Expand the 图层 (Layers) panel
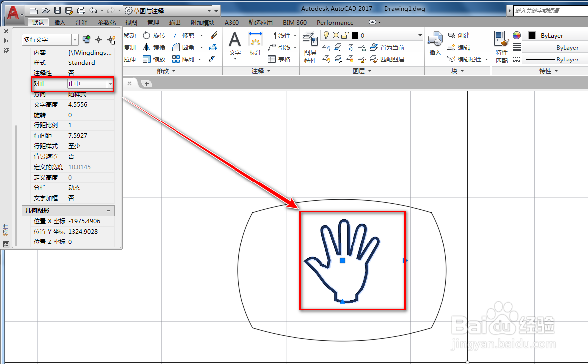This screenshot has width=588, height=364. coord(362,71)
